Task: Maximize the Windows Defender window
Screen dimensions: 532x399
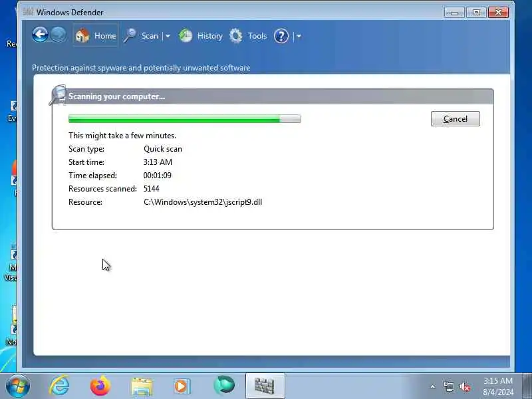Action: pyautogui.click(x=476, y=13)
